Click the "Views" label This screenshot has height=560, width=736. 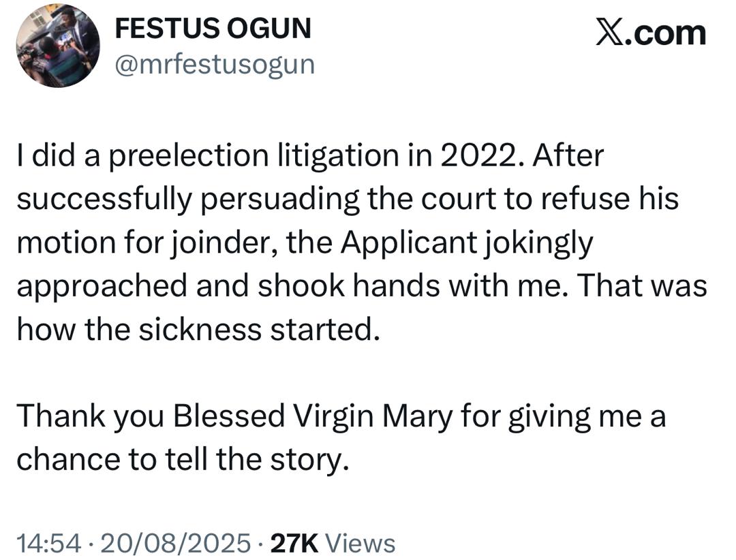(x=361, y=543)
